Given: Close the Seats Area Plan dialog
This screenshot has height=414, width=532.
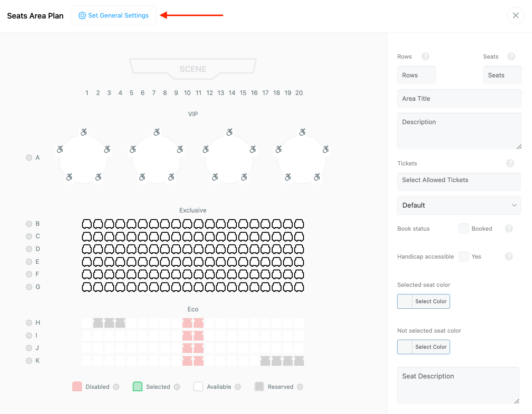Looking at the screenshot, I should [516, 15].
